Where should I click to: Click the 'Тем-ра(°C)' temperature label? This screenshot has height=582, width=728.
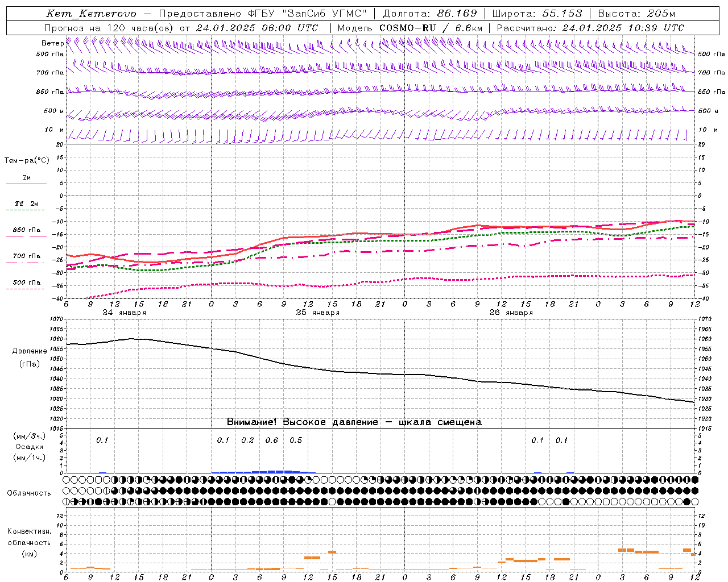click(27, 161)
